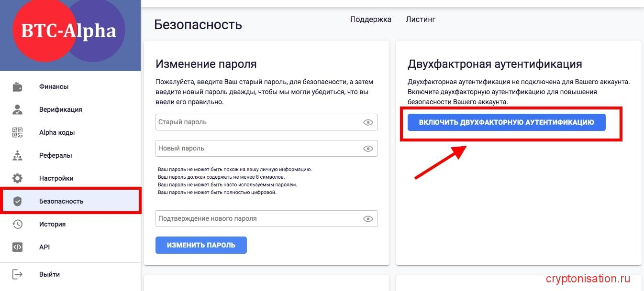Log out using the Выйти icon

pyautogui.click(x=18, y=274)
